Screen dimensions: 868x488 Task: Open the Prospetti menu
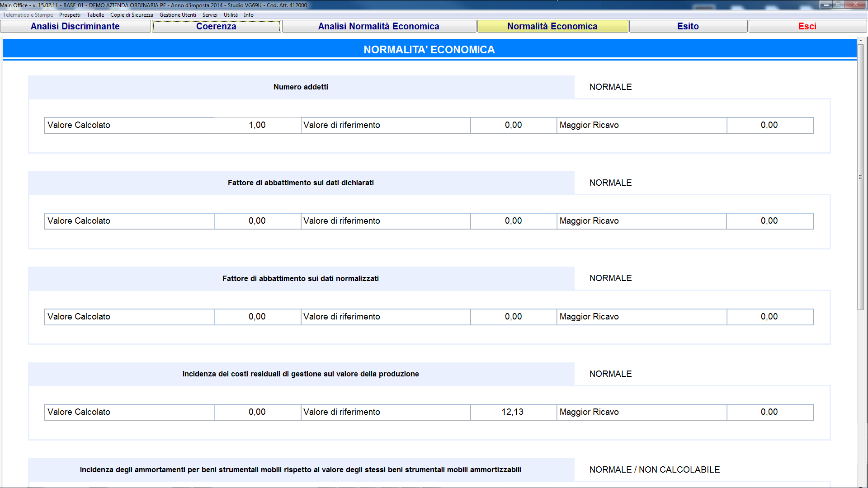(70, 15)
